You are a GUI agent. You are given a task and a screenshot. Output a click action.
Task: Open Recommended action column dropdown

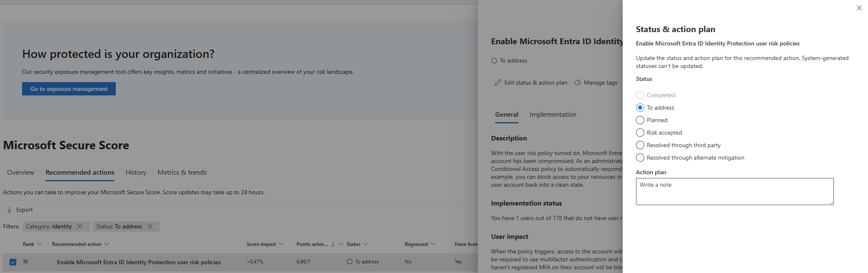coord(107,244)
